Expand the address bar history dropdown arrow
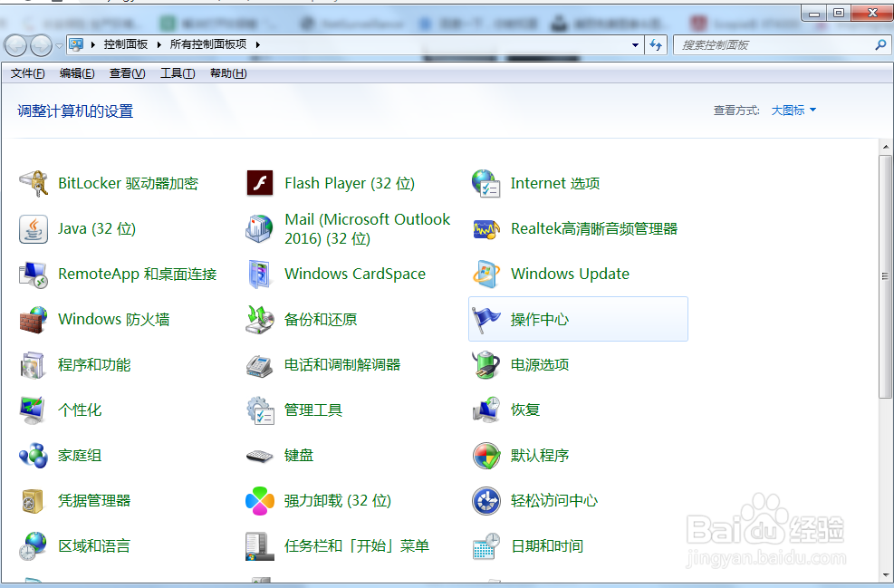 [x=635, y=44]
